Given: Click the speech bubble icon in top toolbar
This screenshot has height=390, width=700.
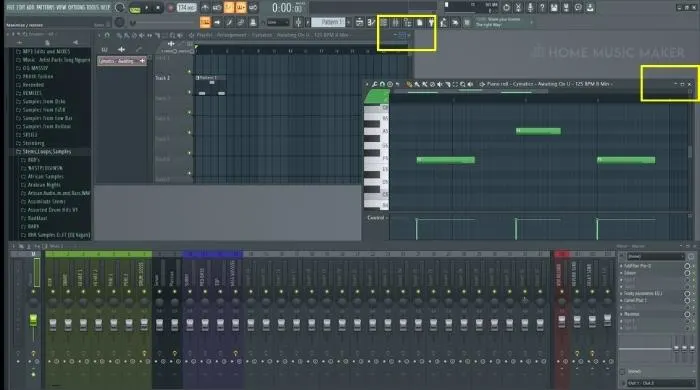Looking at the screenshot, I should [578, 8].
